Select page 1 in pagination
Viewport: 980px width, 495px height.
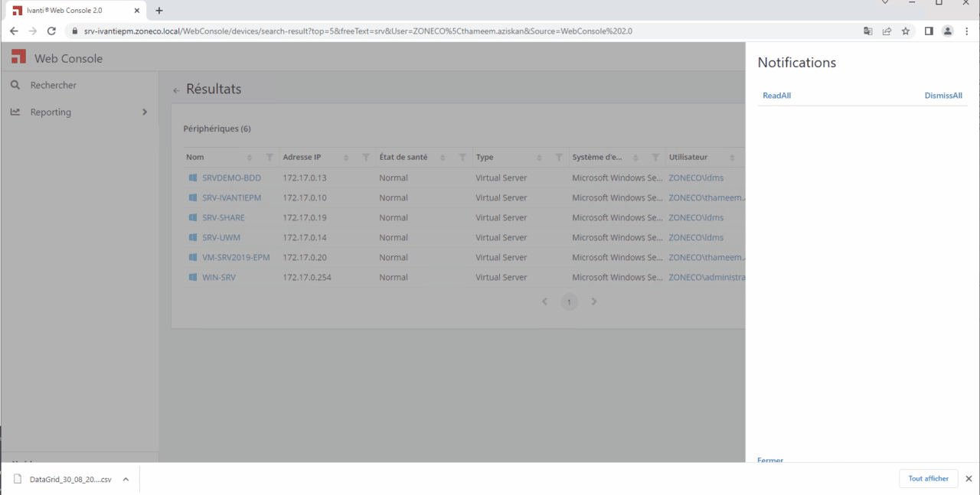(x=569, y=301)
